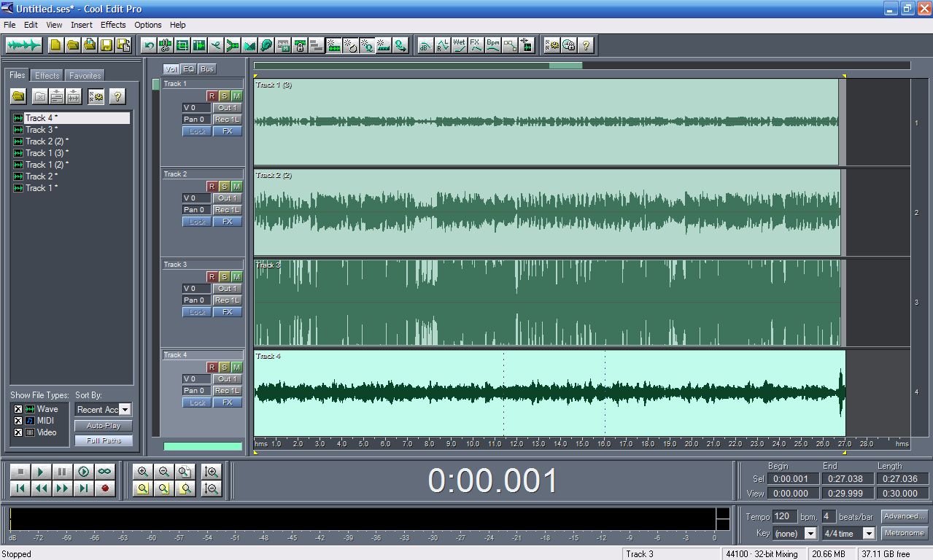The image size is (933, 560).
Task: Switch to Edit Waveform view button
Action: [24, 45]
